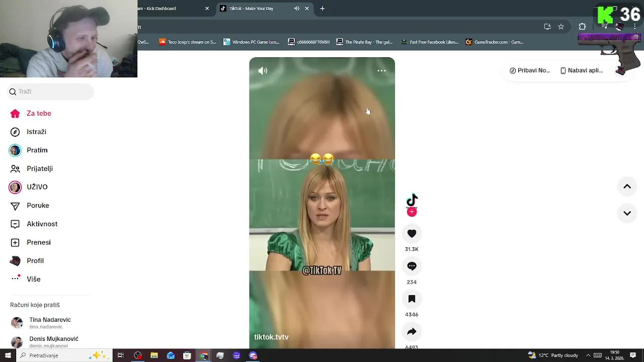
Task: Open the GameTracker.com bookmark
Action: tap(495, 42)
